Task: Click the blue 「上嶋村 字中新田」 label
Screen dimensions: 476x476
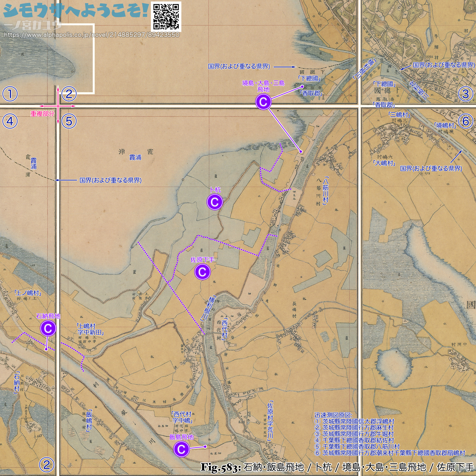Action: coord(90,329)
